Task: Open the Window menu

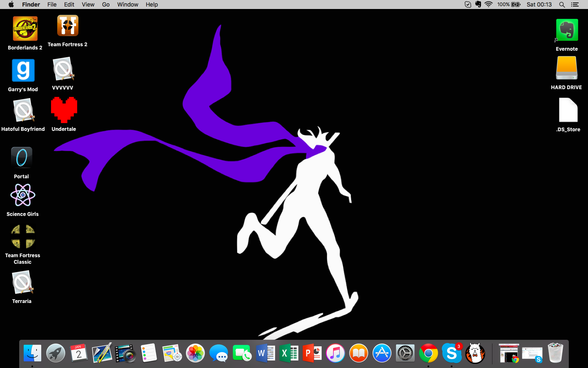Action: point(127,4)
